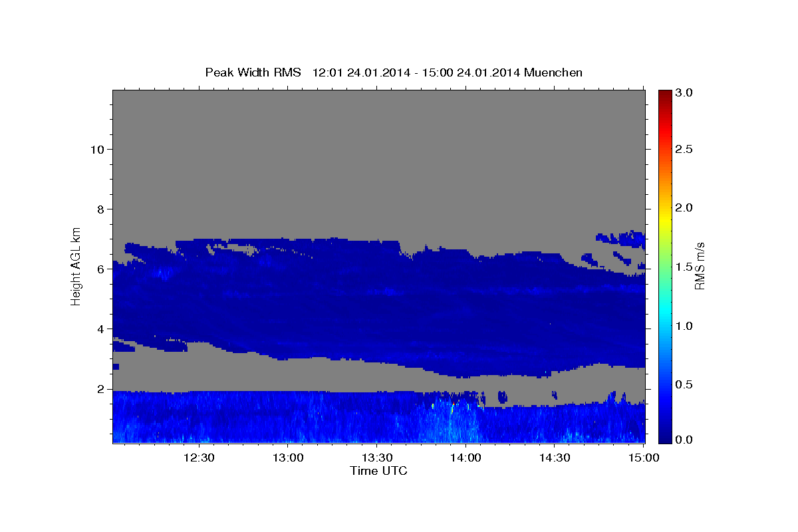Click the '15:00' time tick label
The image size is (798, 532).
click(644, 458)
